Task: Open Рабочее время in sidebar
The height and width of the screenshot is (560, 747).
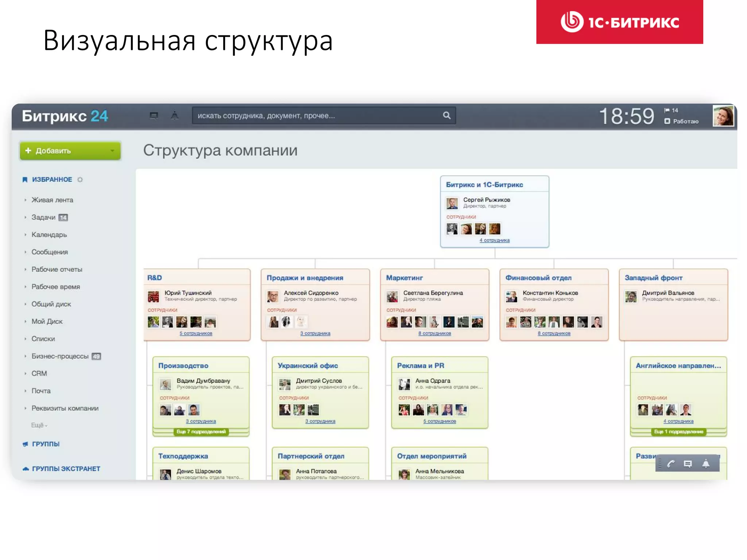Action: pos(55,287)
